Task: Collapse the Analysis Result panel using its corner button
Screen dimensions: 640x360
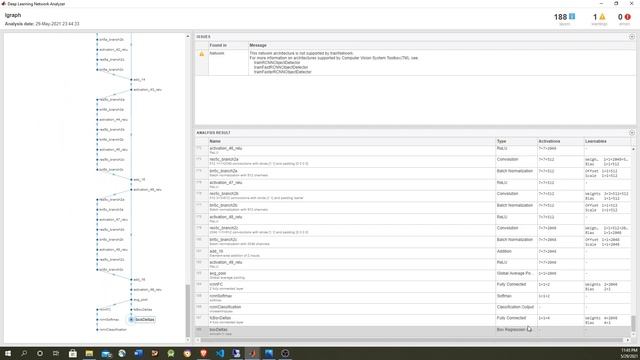Action: (x=632, y=133)
